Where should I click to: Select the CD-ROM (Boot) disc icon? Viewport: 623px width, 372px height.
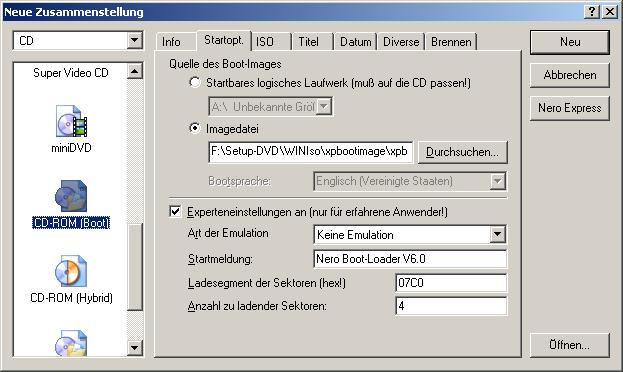(x=71, y=196)
